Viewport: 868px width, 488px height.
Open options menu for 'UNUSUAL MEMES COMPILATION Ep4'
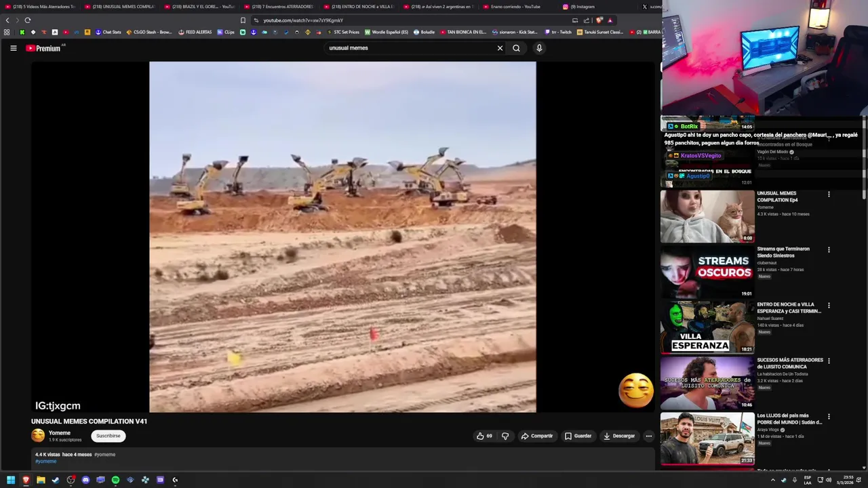(829, 195)
